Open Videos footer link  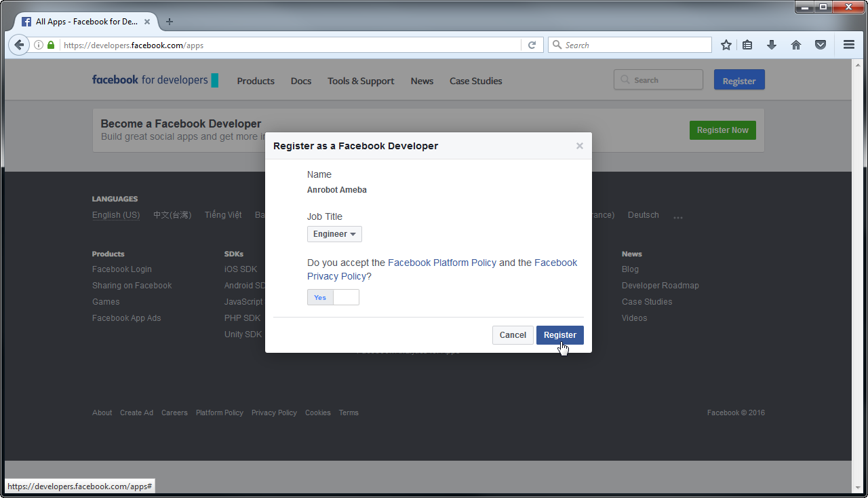[635, 318]
